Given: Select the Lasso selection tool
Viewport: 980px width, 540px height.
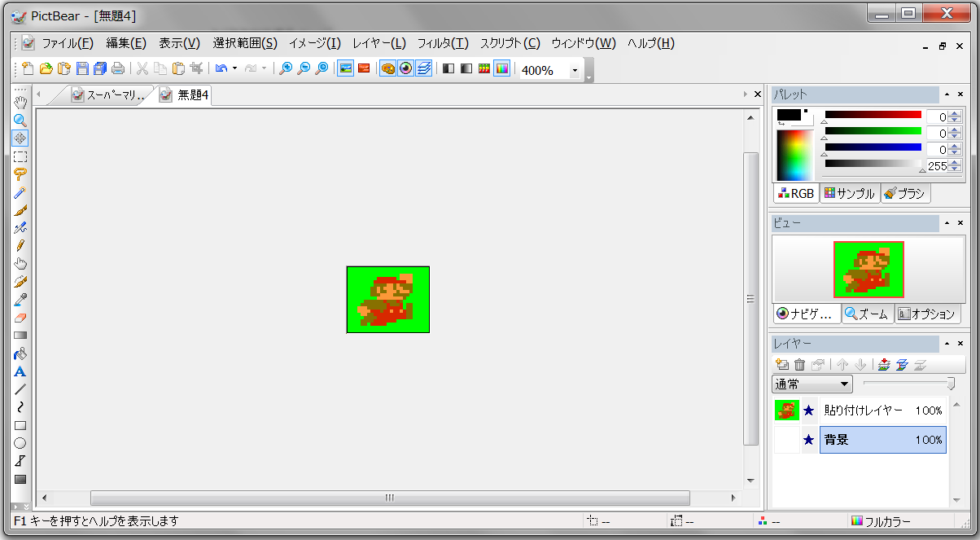Looking at the screenshot, I should tap(20, 174).
